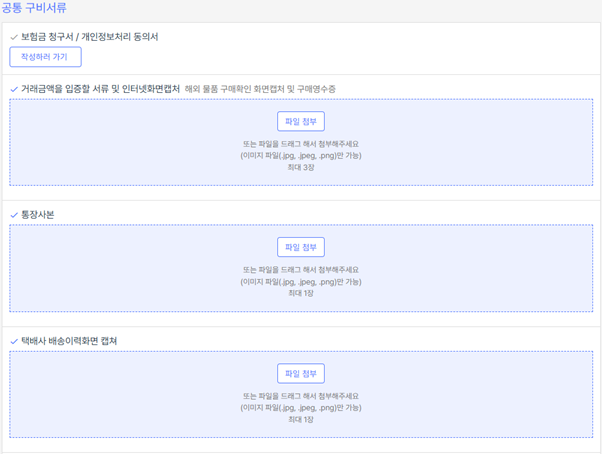The height and width of the screenshot is (454, 602).
Task: Click the image file type note in 택배사 dropzone
Action: (x=301, y=408)
